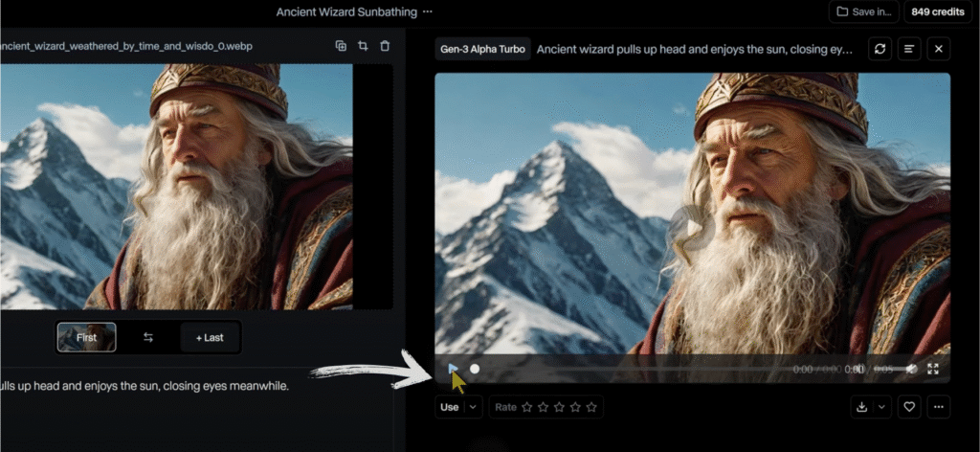Duplicate the uploaded image file
Viewport: 980px width, 452px height.
tap(341, 46)
